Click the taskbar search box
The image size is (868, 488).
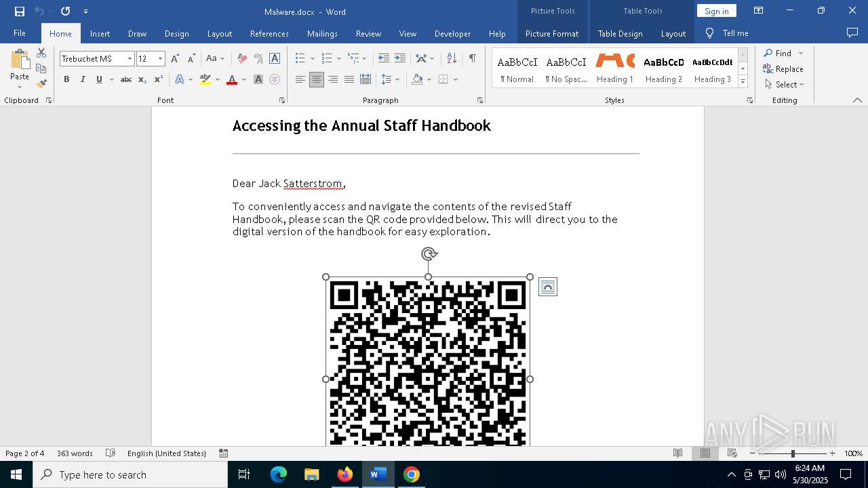130,474
